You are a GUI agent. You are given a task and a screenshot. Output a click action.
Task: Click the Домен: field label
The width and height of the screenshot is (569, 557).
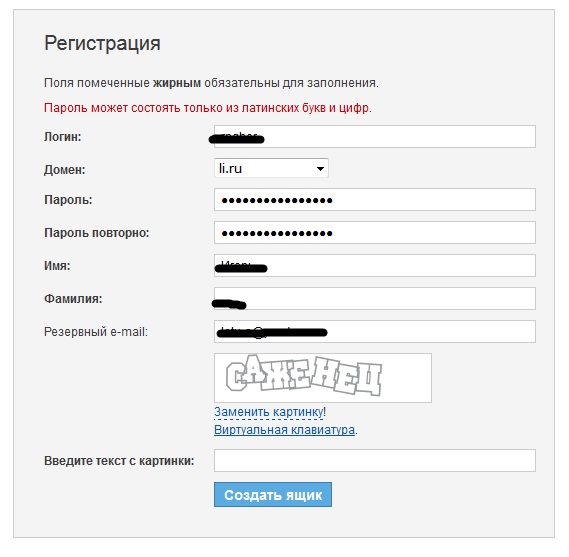click(x=65, y=170)
